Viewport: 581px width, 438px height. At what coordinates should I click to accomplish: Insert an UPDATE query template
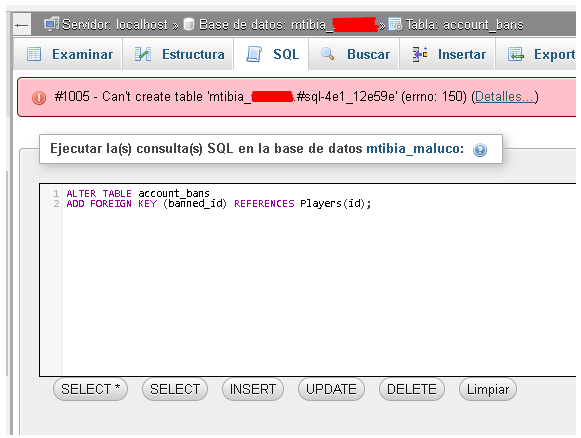pyautogui.click(x=331, y=389)
